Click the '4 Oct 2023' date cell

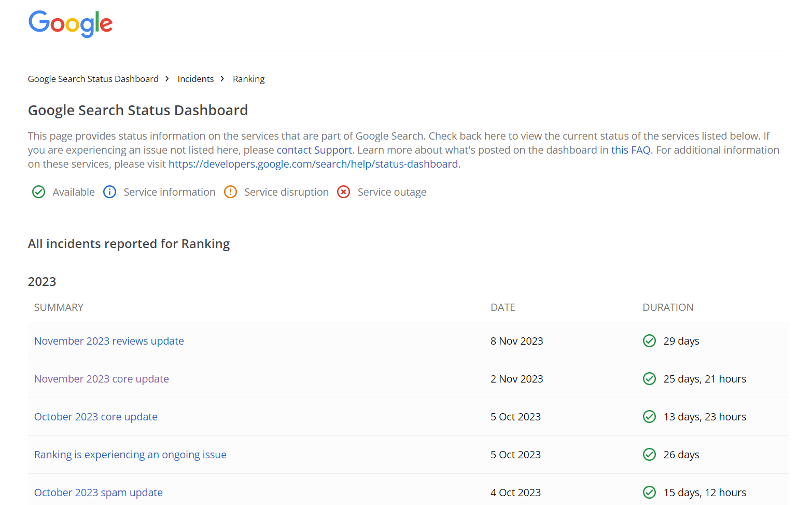(515, 493)
